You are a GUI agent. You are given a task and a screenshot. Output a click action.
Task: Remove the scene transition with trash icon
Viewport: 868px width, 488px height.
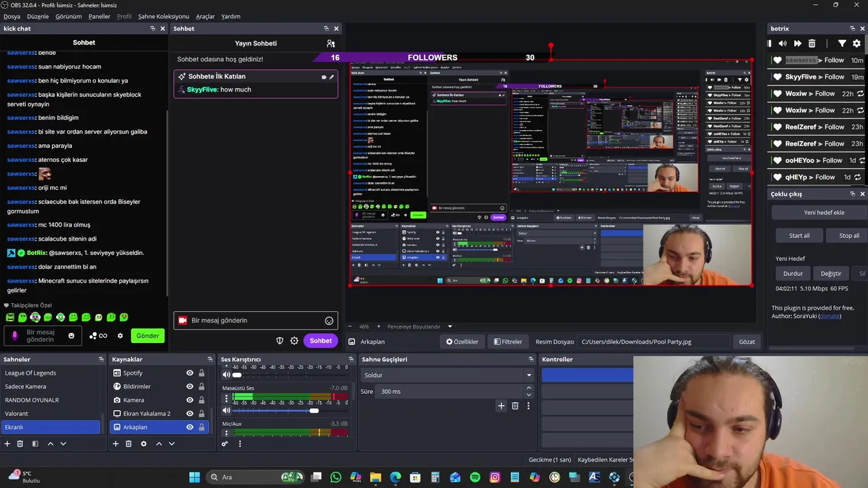point(515,406)
